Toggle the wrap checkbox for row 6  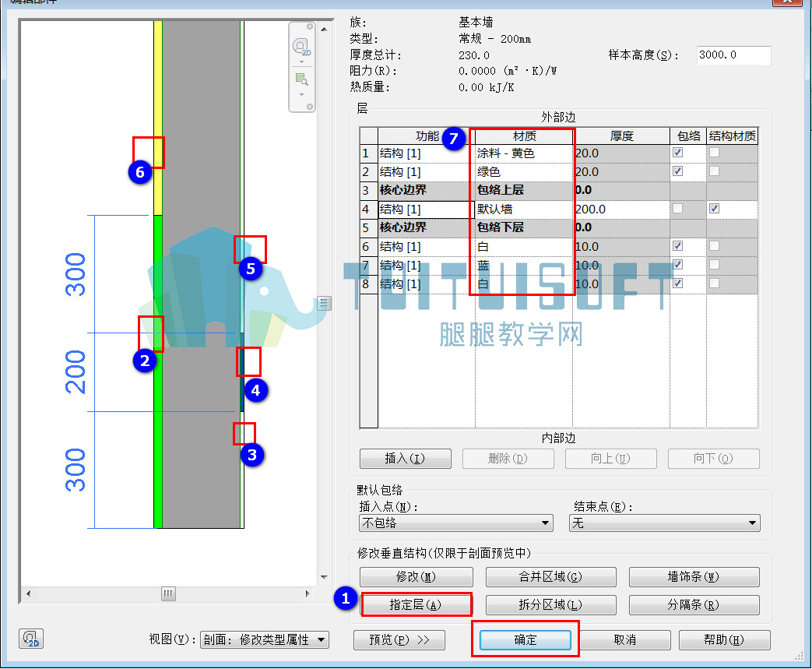[677, 245]
